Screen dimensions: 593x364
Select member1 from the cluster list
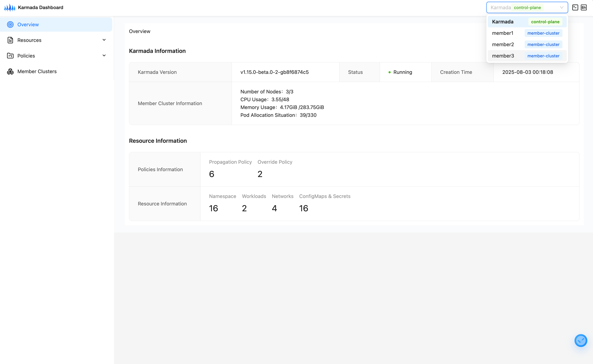point(503,33)
